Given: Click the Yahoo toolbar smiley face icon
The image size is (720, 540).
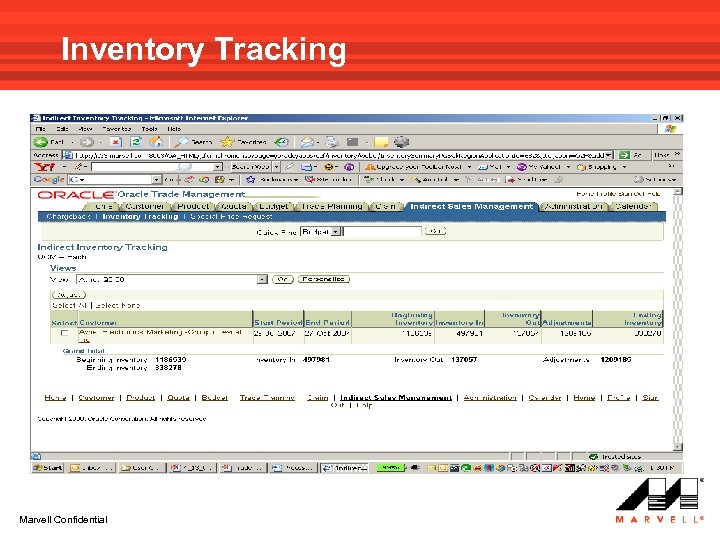Looking at the screenshot, I should tap(329, 167).
